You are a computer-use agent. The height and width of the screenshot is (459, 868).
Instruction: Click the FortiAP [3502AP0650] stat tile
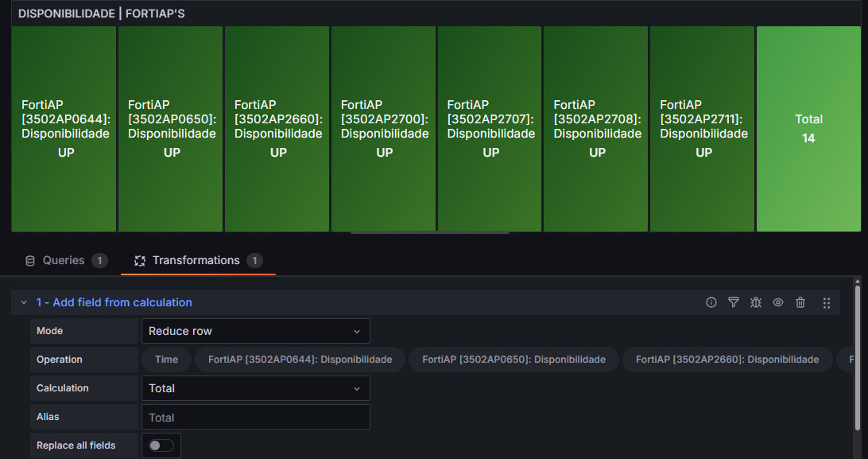pos(170,129)
